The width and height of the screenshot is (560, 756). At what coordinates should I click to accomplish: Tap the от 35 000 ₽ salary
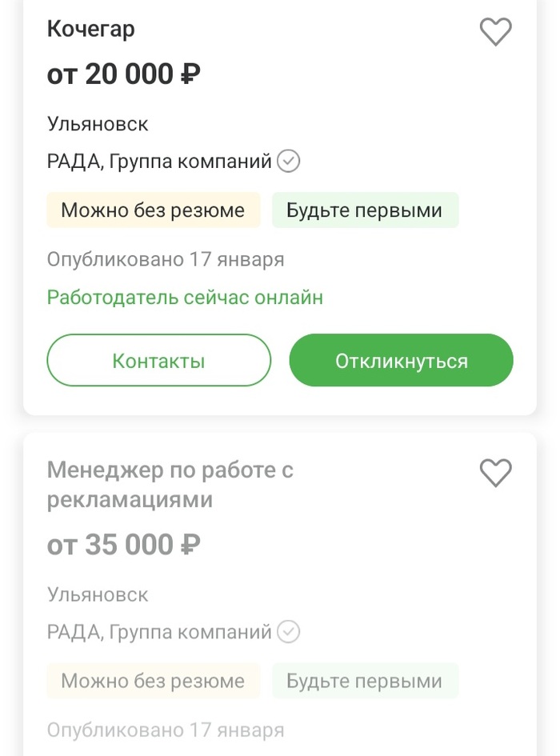pos(123,545)
